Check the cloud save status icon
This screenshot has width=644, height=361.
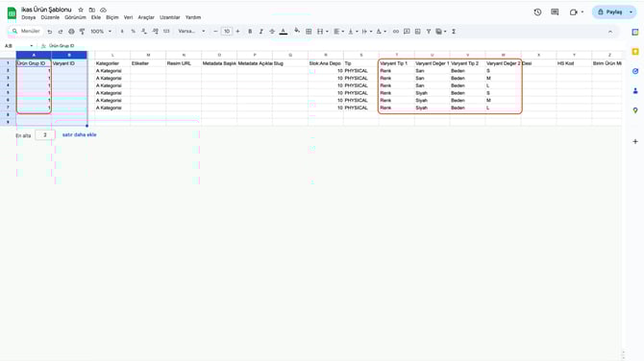click(103, 10)
